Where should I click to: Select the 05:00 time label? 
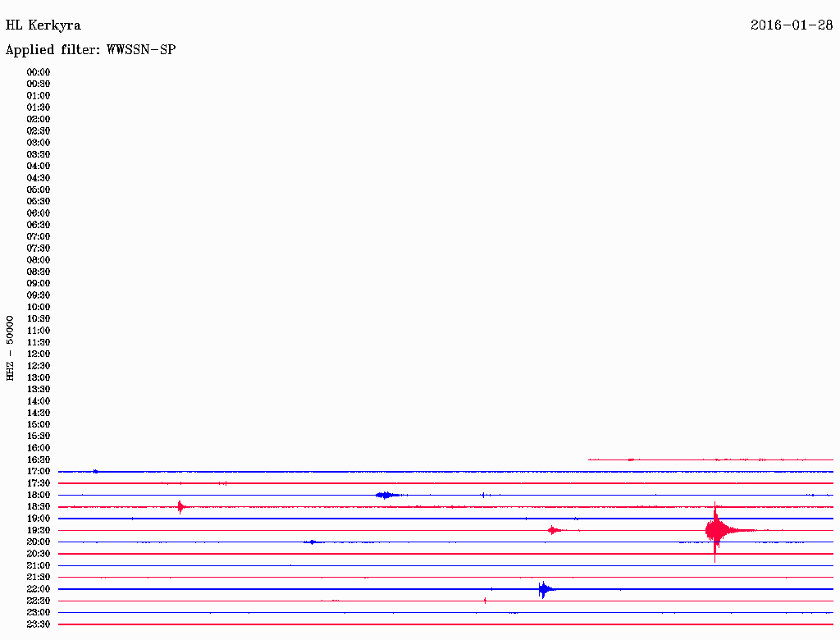click(x=39, y=190)
